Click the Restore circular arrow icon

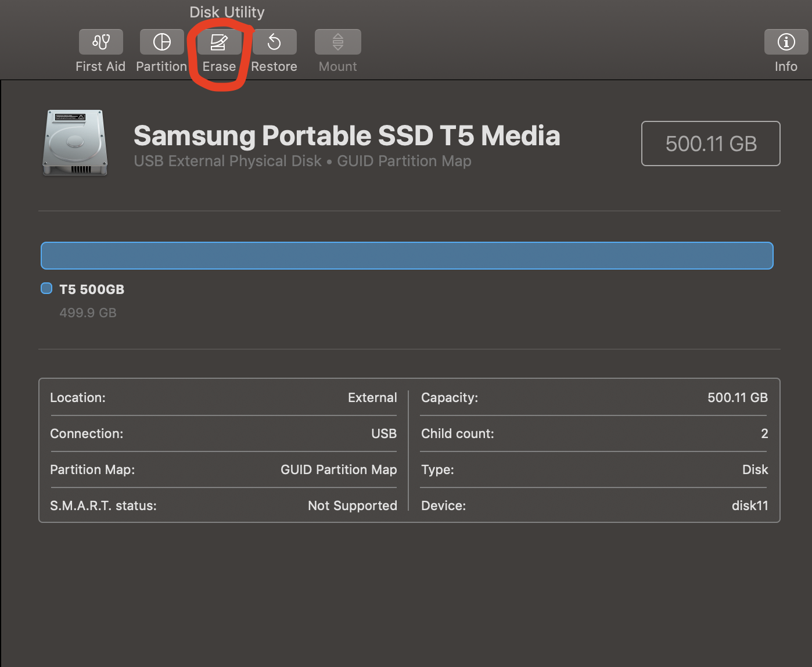point(274,41)
